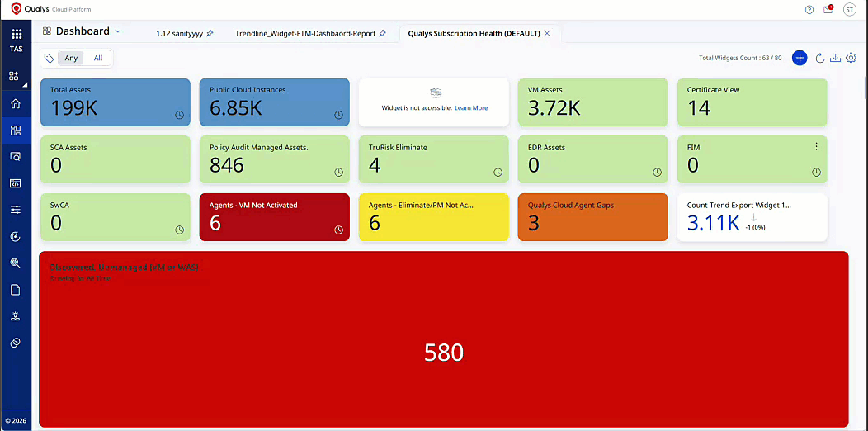The image size is (868, 431).
Task: Click the download dashboard icon
Action: point(836,58)
